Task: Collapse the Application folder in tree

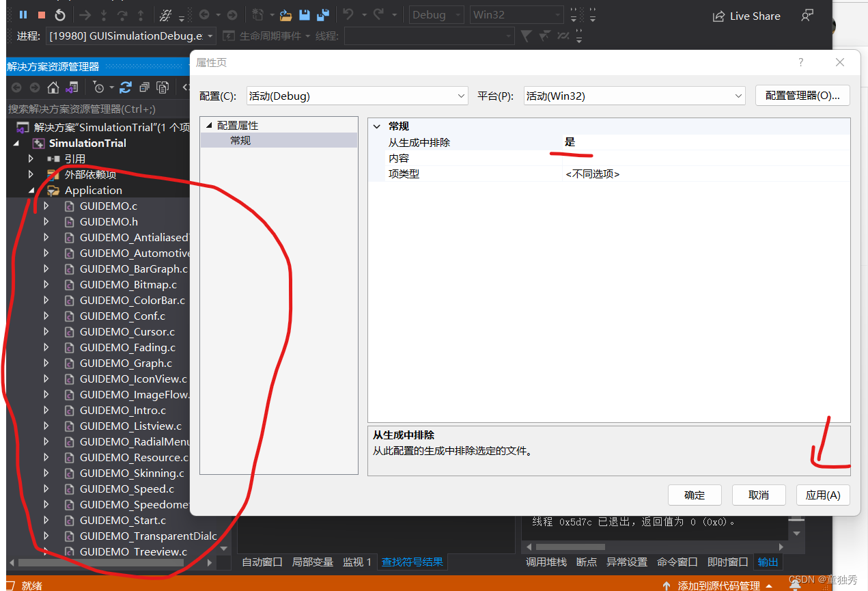Action: 31,191
